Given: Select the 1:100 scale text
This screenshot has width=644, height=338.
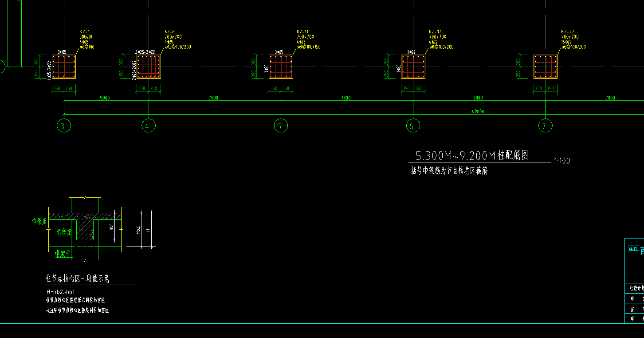Looking at the screenshot, I should (562, 161).
